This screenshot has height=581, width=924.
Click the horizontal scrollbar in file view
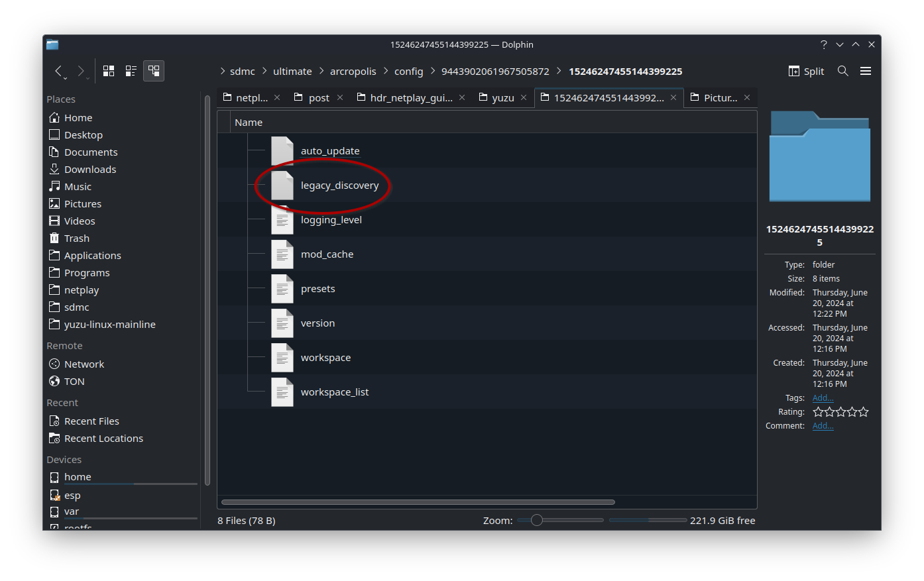pos(418,502)
